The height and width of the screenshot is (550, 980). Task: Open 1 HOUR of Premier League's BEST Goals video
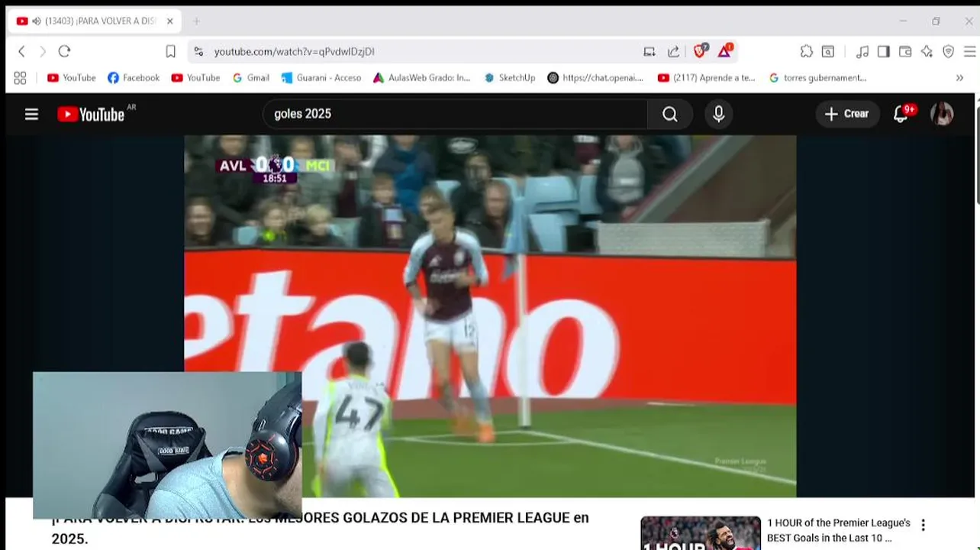(x=839, y=530)
